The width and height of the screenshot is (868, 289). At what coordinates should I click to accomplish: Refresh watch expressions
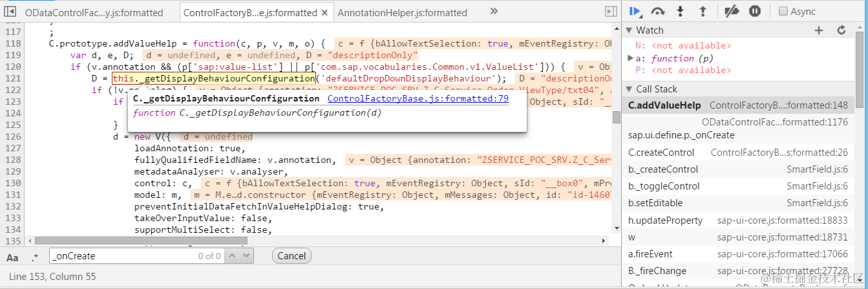[x=842, y=30]
